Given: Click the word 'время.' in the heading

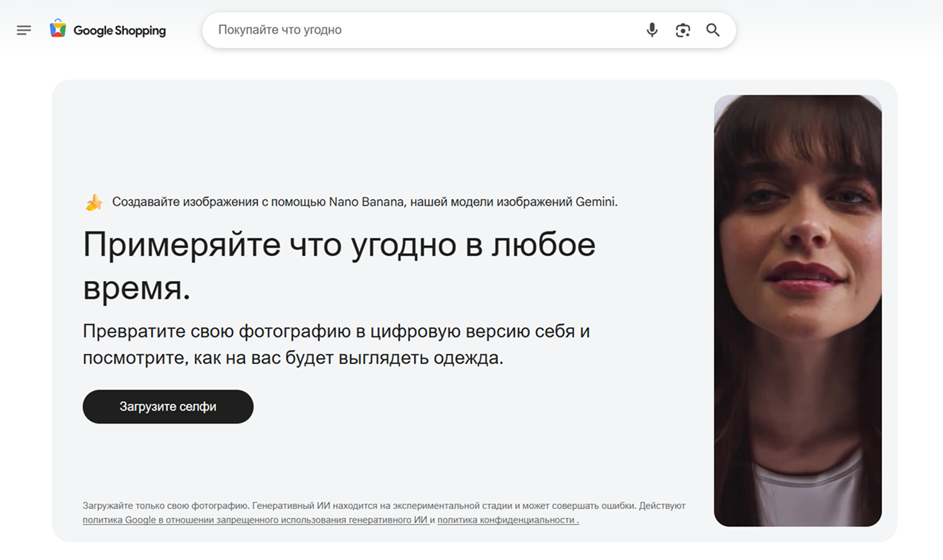Looking at the screenshot, I should 136,288.
